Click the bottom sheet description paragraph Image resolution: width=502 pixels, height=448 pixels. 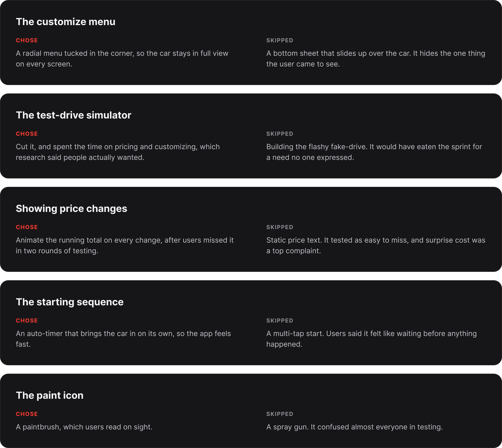(x=376, y=59)
